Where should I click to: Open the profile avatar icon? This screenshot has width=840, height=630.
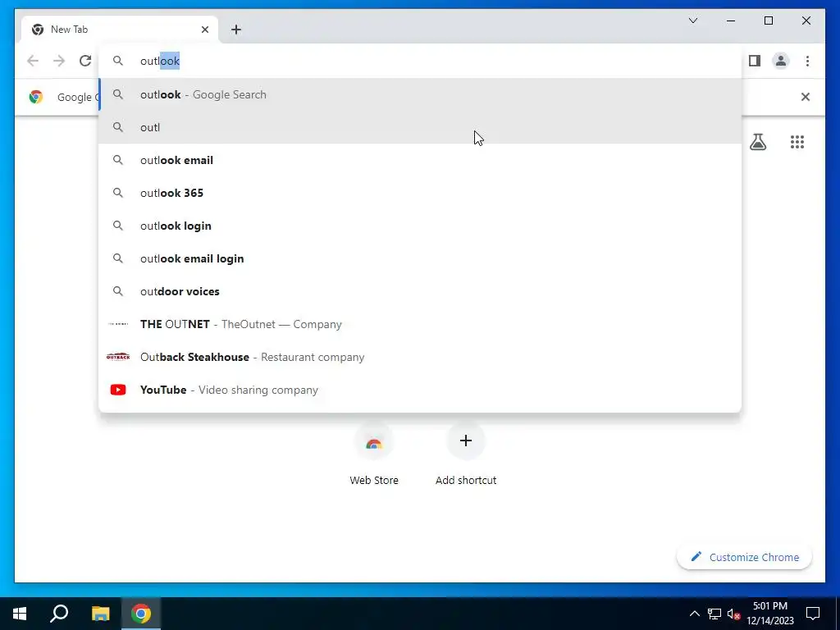781,61
